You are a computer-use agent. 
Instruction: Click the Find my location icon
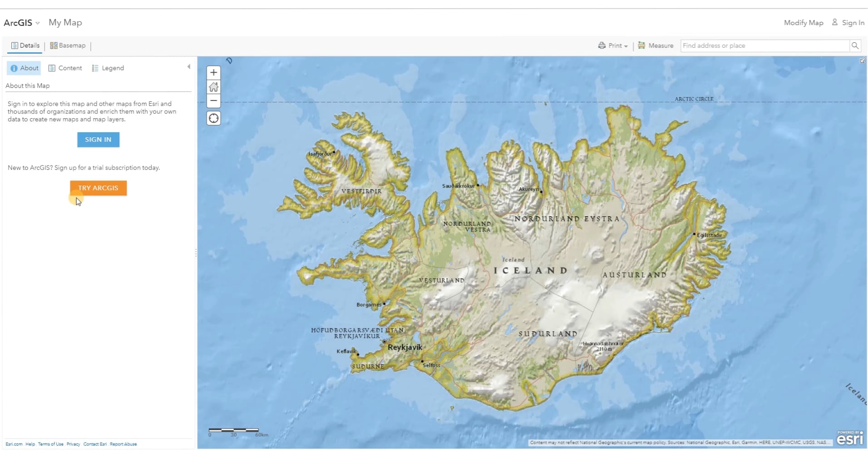click(213, 119)
